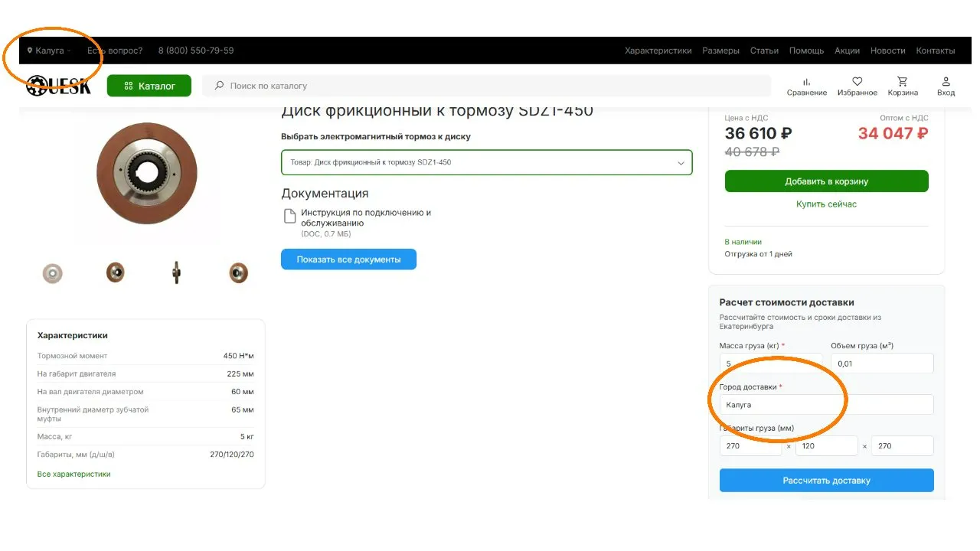Viewport: 980px width, 551px height.
Task: Open the Корзина shopping cart icon
Action: click(x=903, y=82)
